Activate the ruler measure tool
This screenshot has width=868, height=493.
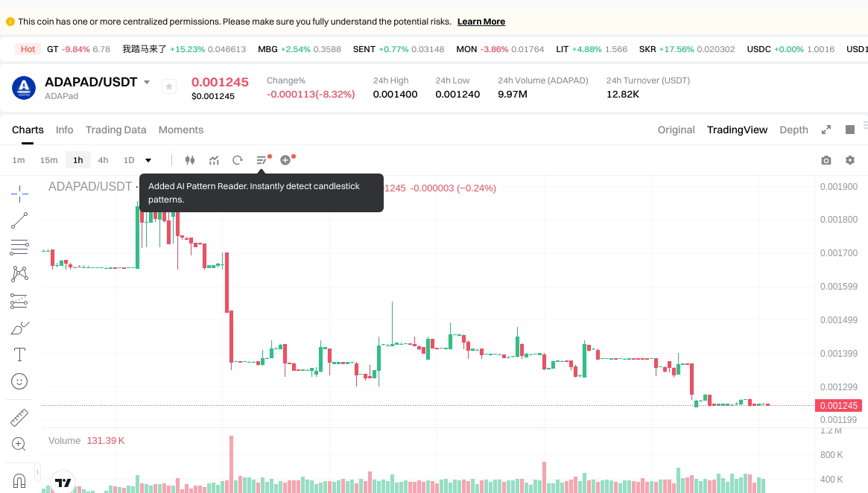coord(19,418)
